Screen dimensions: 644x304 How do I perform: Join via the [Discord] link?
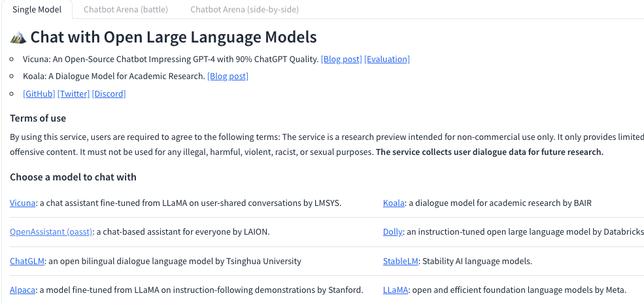tap(109, 94)
